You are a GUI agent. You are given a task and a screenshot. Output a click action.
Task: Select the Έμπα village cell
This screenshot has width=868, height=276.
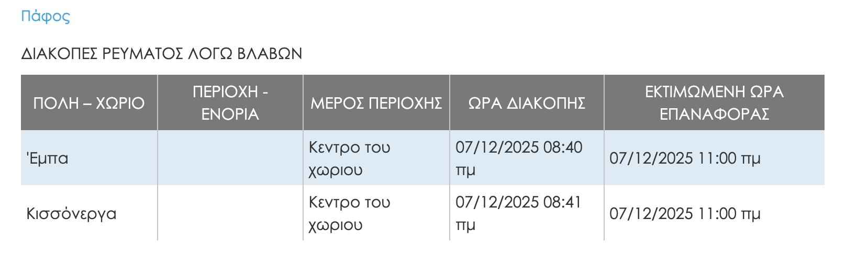coord(48,158)
